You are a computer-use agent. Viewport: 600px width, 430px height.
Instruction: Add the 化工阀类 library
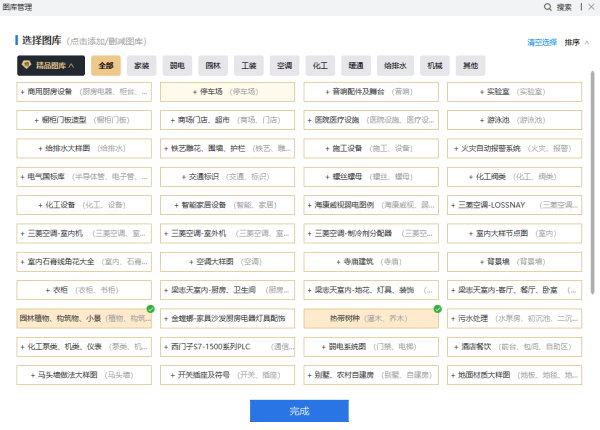pyautogui.click(x=514, y=177)
